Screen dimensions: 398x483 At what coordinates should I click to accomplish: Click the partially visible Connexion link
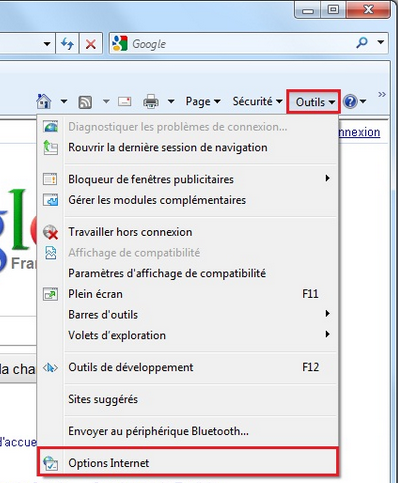[359, 132]
